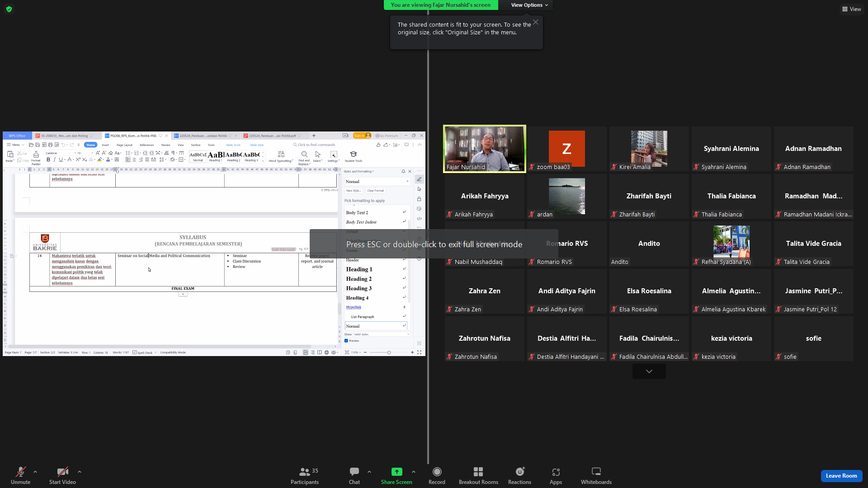Click the green encryption shield icon
The width and height of the screenshot is (868, 488).
tap(9, 9)
